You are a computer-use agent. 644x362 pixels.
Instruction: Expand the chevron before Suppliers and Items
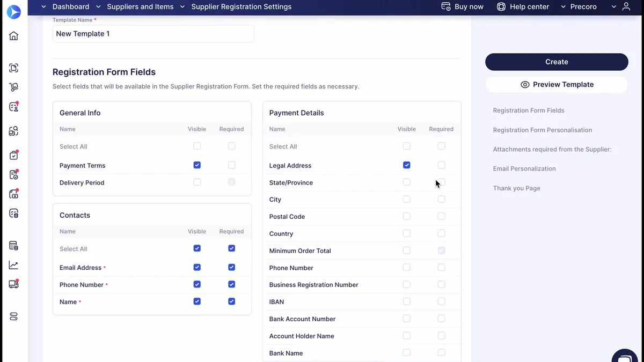(98, 7)
